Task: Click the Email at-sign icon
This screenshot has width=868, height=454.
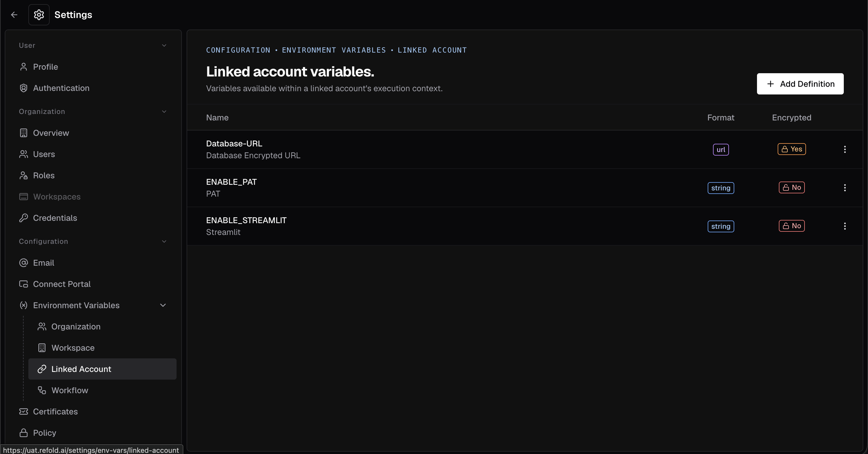Action: click(23, 262)
